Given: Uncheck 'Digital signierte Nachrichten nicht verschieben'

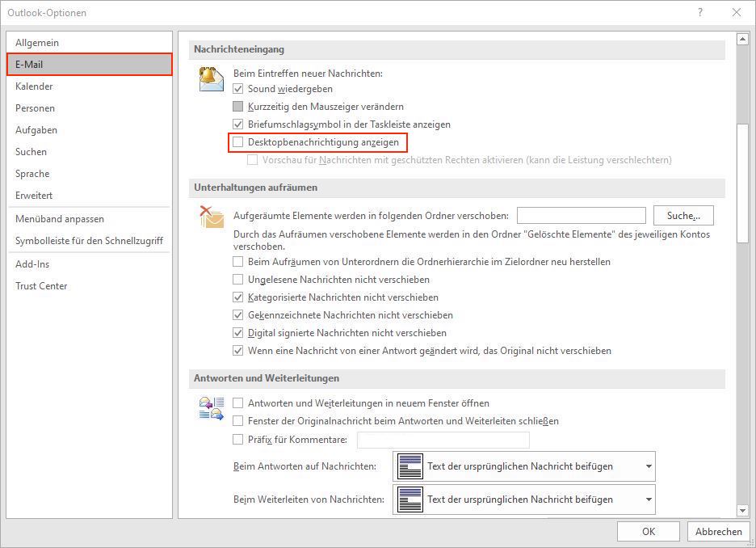Looking at the screenshot, I should click(x=237, y=333).
